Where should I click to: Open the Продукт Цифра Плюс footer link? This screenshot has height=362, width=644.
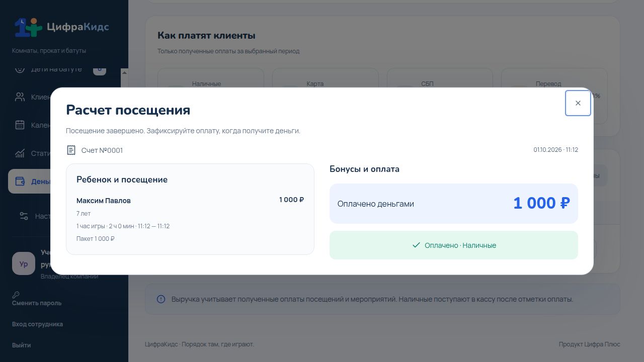(x=589, y=344)
